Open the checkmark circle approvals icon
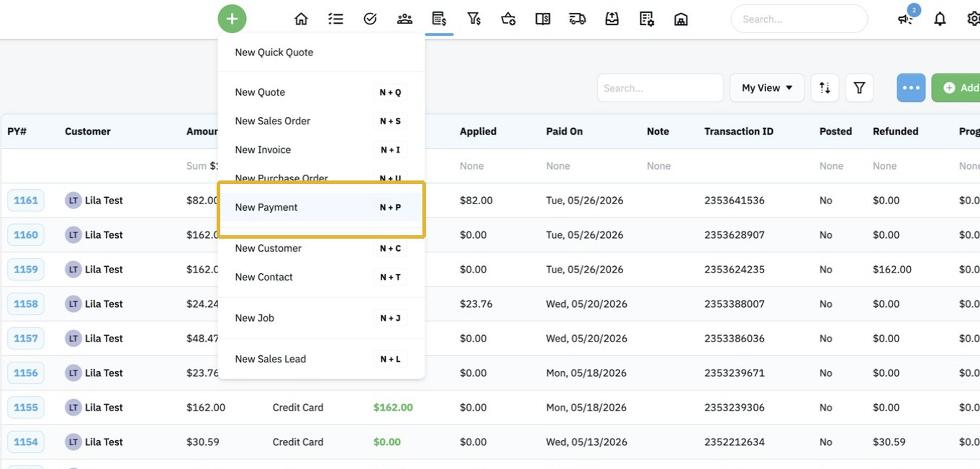980x469 pixels. [x=370, y=19]
